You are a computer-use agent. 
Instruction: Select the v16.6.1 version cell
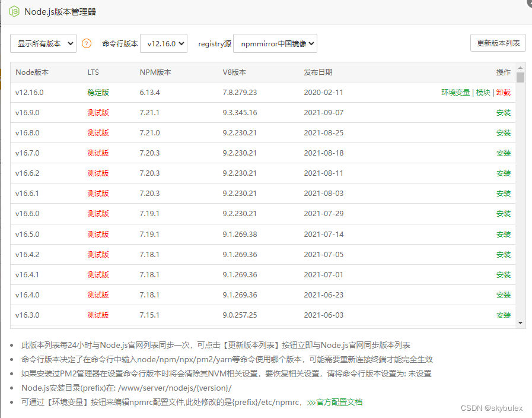coord(27,194)
